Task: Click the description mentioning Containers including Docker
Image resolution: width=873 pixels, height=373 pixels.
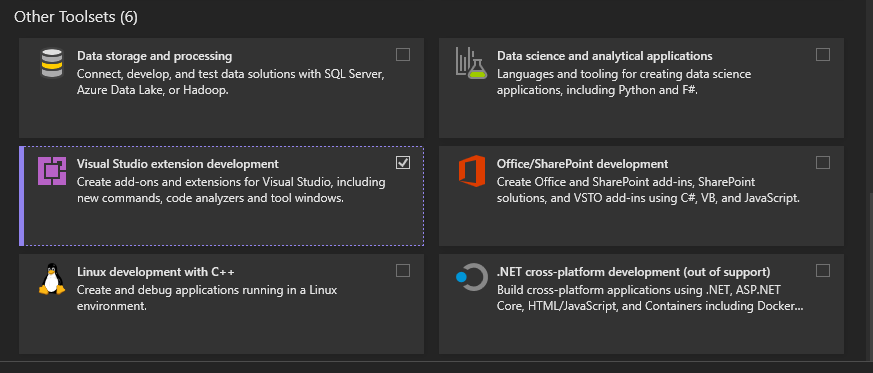Action: tap(650, 298)
